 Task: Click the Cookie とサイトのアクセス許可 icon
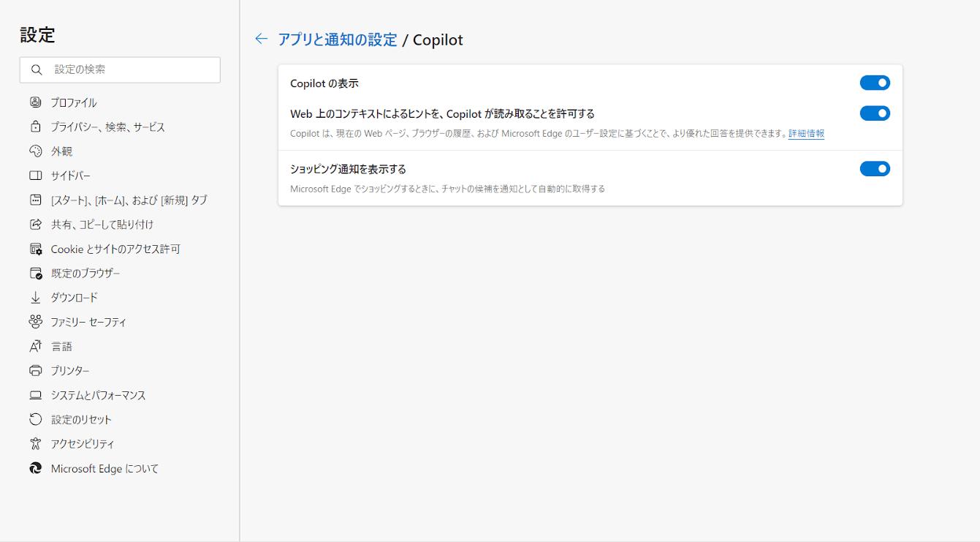point(36,248)
